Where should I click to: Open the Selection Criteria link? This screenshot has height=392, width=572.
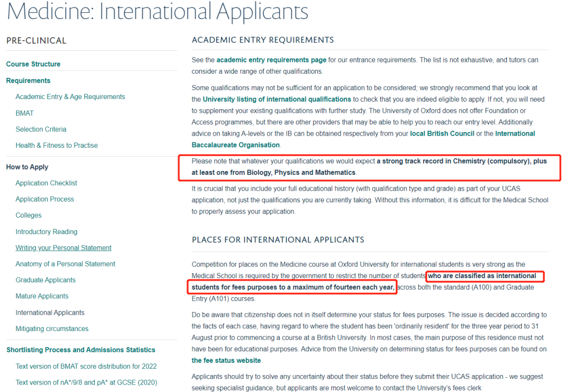pyautogui.click(x=41, y=129)
